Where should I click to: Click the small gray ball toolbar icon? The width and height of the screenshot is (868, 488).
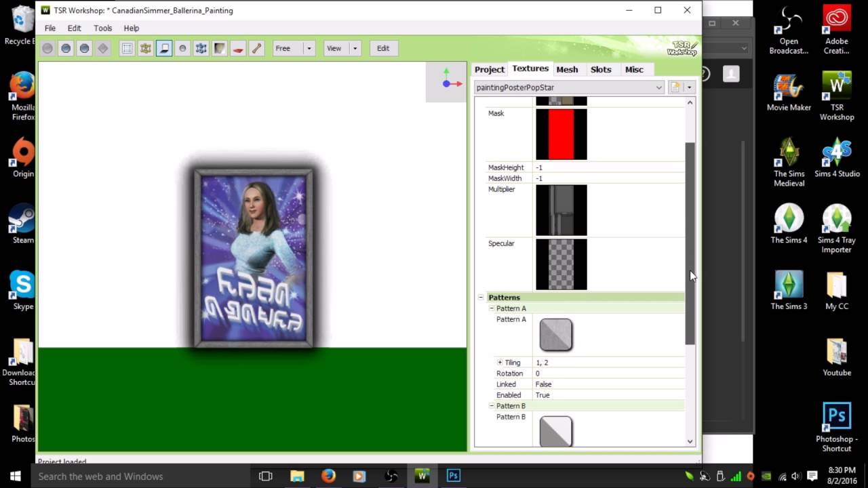[182, 48]
